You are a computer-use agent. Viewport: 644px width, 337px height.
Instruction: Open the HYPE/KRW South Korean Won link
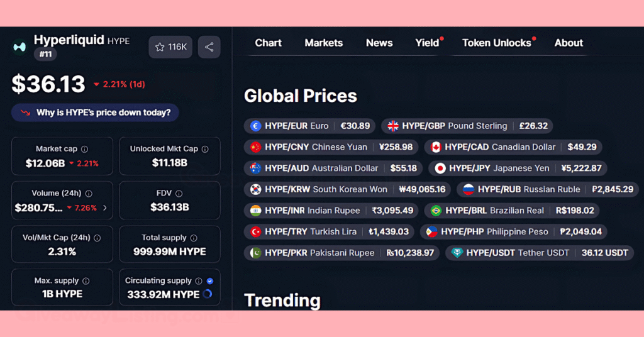click(x=347, y=189)
